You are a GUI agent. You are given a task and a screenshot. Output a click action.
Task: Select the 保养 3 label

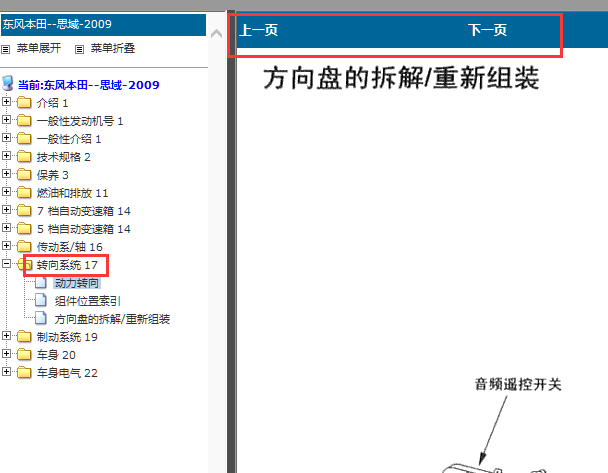click(x=53, y=175)
